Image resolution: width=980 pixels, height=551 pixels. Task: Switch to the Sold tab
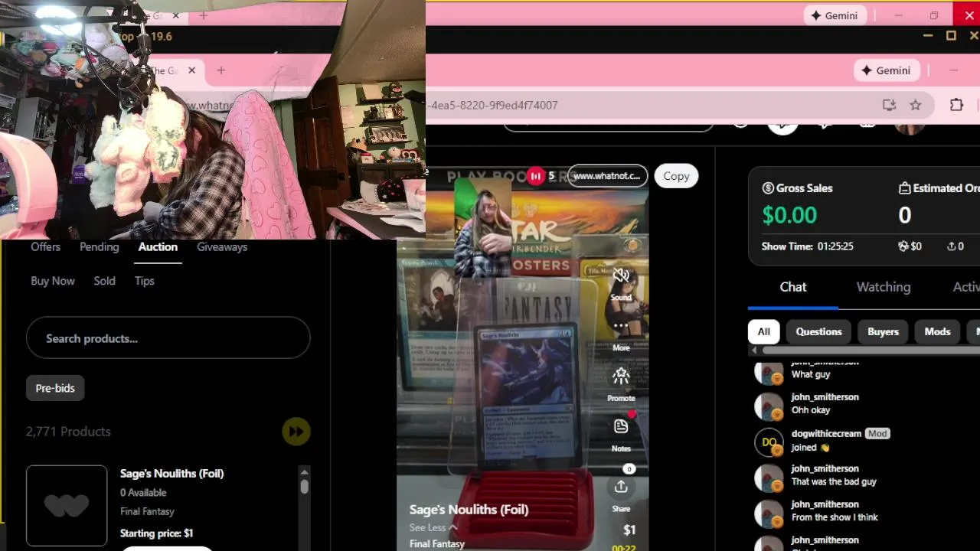tap(104, 281)
